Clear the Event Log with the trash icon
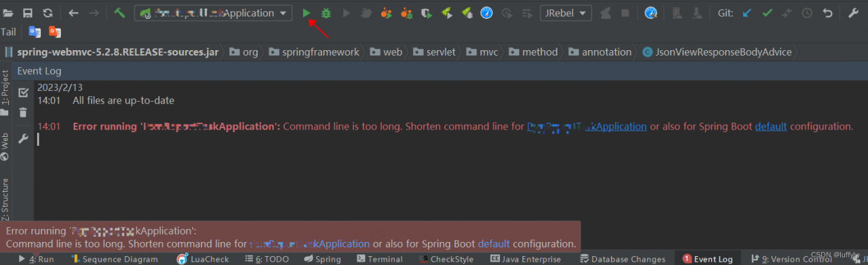The width and height of the screenshot is (868, 265). point(23,113)
